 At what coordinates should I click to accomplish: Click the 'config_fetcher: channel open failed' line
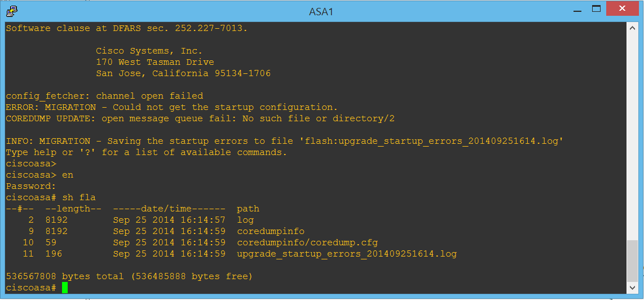104,96
